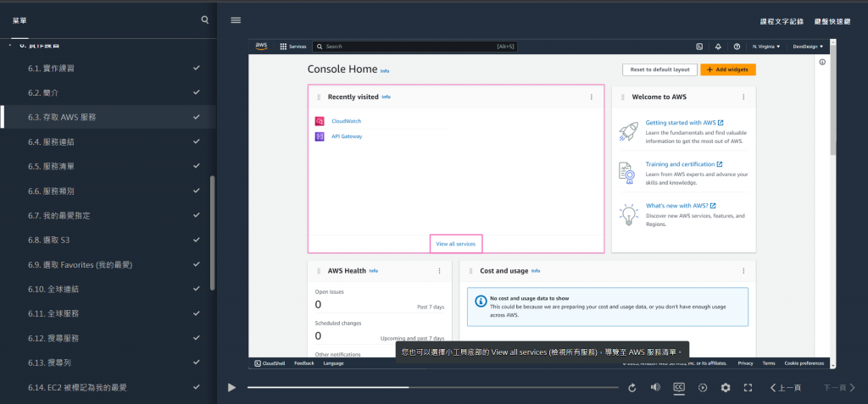
Task: Open Cost and usage widget options menu
Action: coord(743,271)
